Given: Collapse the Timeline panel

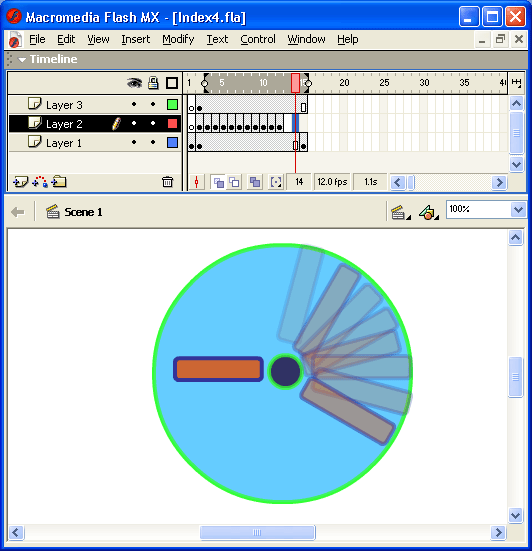Looking at the screenshot, I should coord(22,60).
